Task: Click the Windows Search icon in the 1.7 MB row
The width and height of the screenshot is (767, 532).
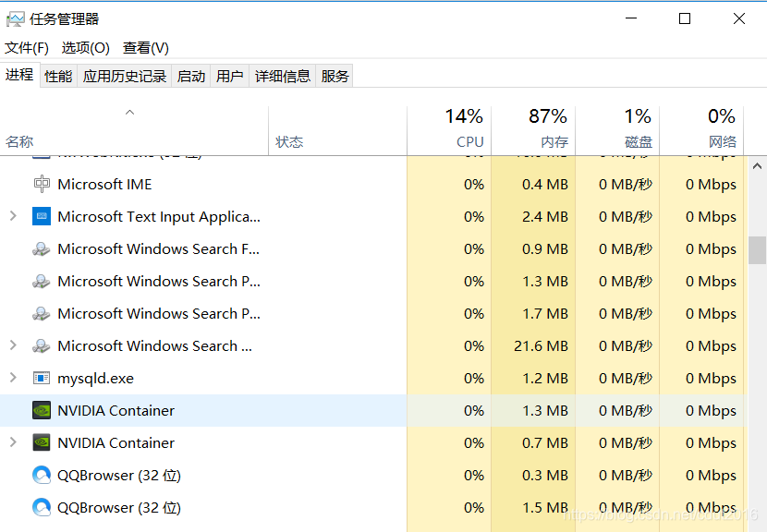Action: tap(42, 313)
